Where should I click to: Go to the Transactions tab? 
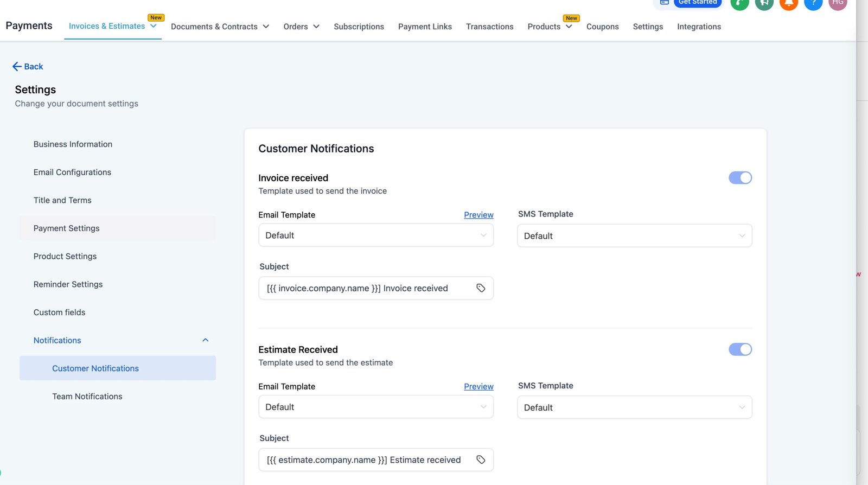[489, 27]
